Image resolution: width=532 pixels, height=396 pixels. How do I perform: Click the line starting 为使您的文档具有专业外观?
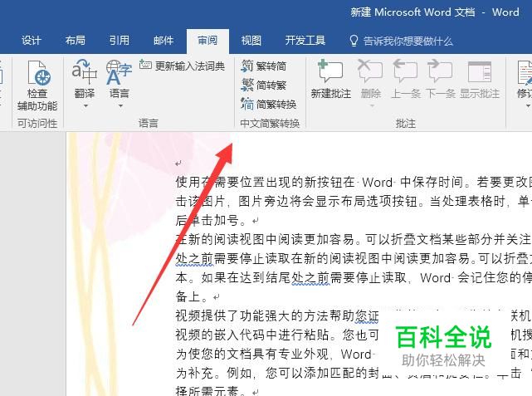click(274, 354)
